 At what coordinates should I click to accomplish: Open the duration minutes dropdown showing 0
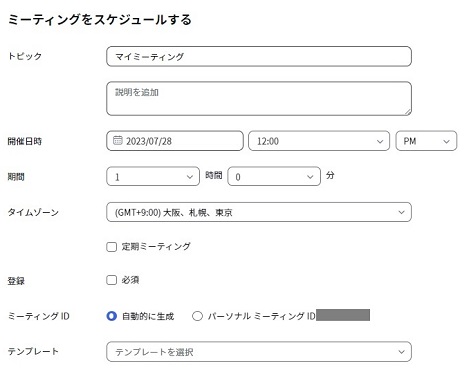tap(274, 176)
